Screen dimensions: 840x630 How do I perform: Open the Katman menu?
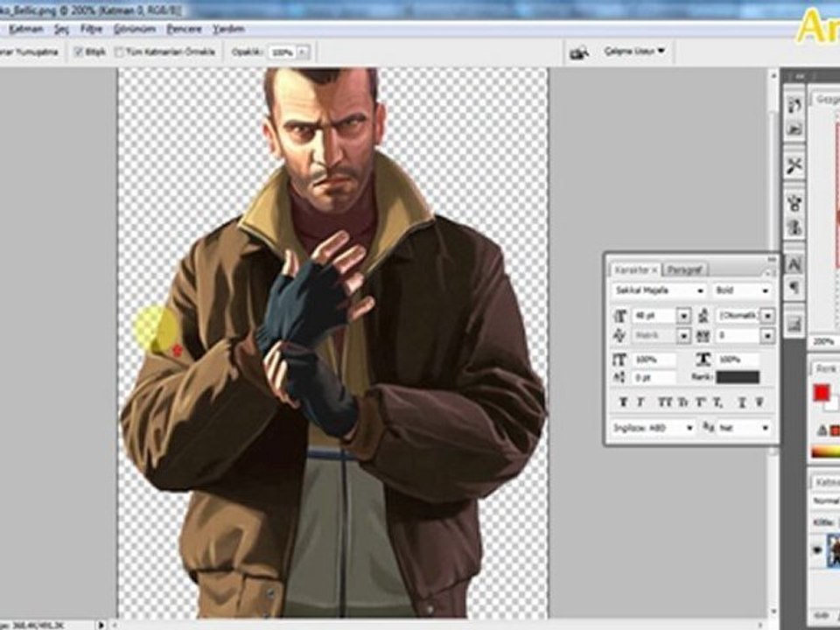coord(25,29)
